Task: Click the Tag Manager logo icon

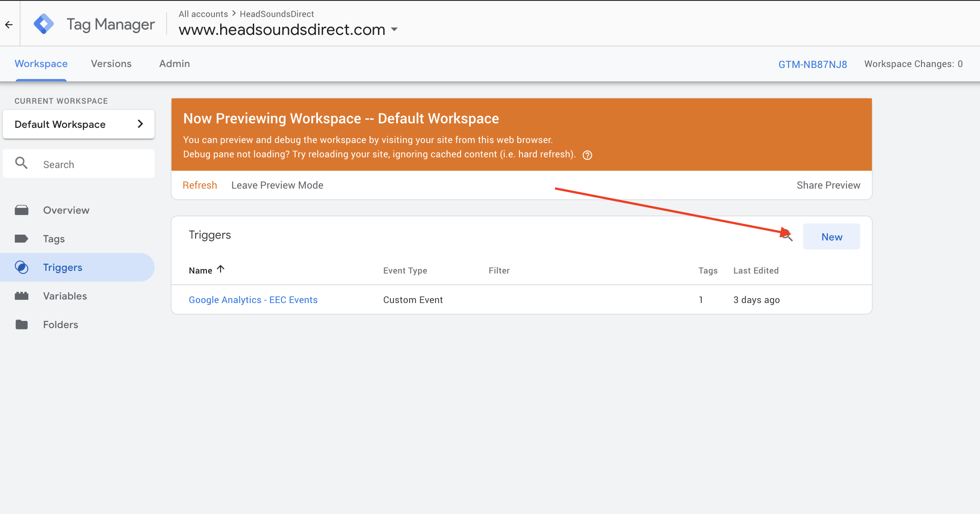Action: pos(44,24)
